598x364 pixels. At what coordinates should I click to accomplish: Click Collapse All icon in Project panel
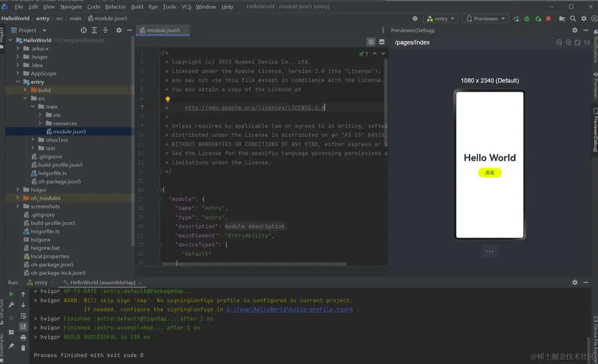(105, 30)
